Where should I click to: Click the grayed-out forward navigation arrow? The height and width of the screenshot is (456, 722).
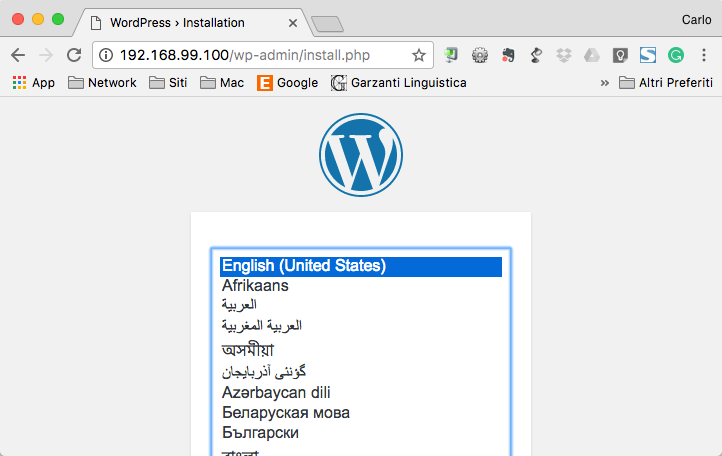(x=46, y=55)
